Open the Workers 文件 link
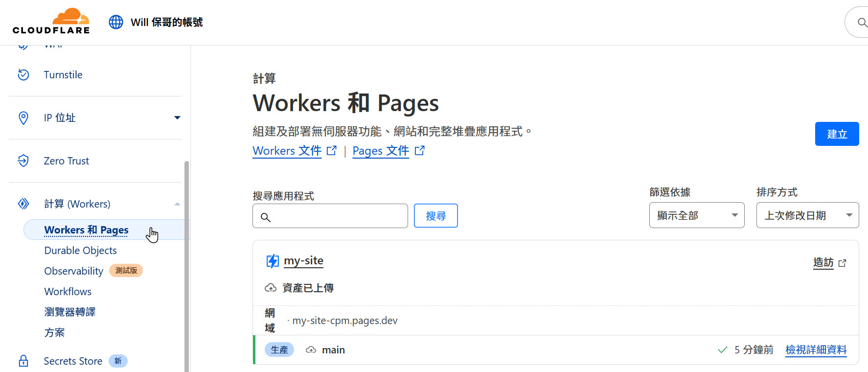This screenshot has width=868, height=372. 287,151
